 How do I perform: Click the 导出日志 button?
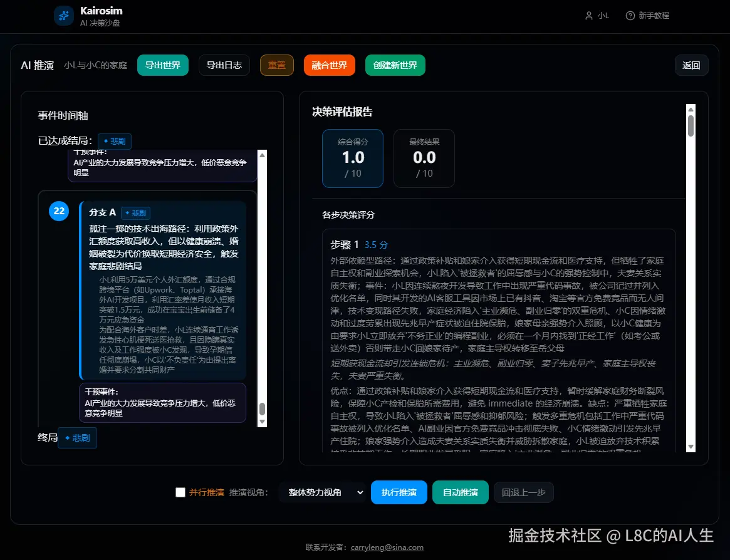coord(224,65)
